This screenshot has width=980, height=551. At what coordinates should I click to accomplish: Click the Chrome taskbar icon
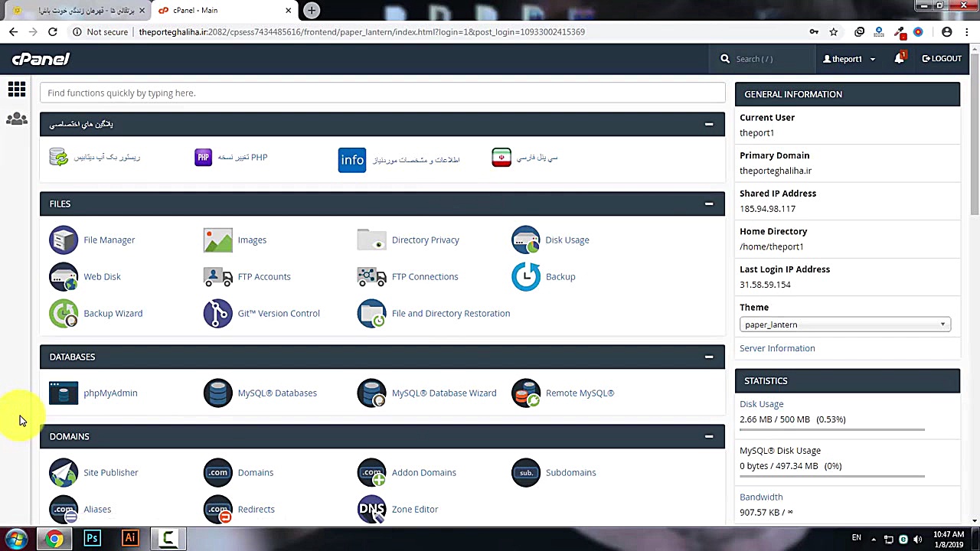(x=54, y=539)
